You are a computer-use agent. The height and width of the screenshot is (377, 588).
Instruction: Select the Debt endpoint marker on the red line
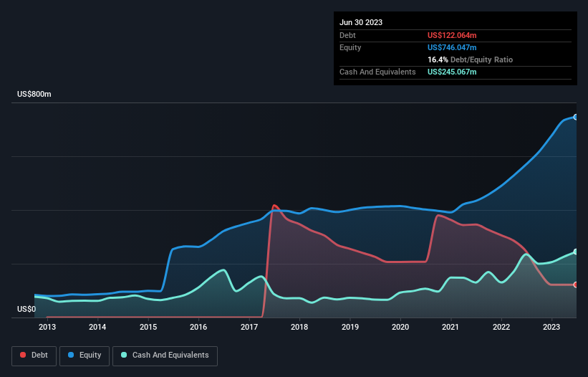tap(576, 285)
